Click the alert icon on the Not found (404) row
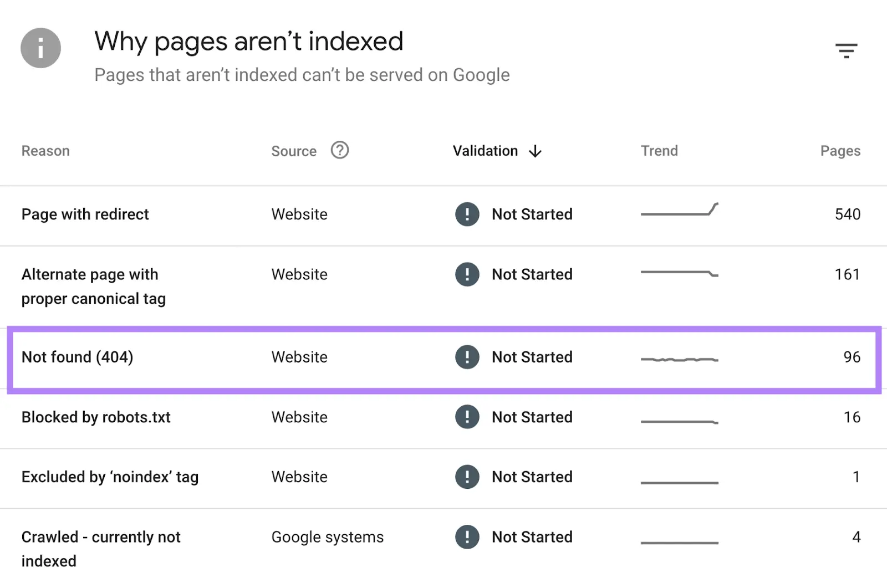The image size is (887, 588). click(x=467, y=357)
